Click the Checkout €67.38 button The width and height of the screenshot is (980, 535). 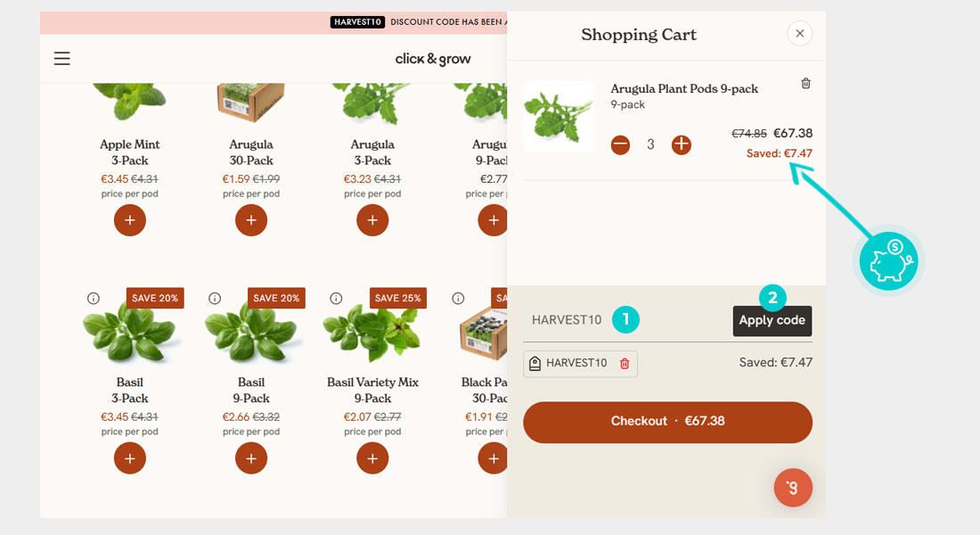667,422
